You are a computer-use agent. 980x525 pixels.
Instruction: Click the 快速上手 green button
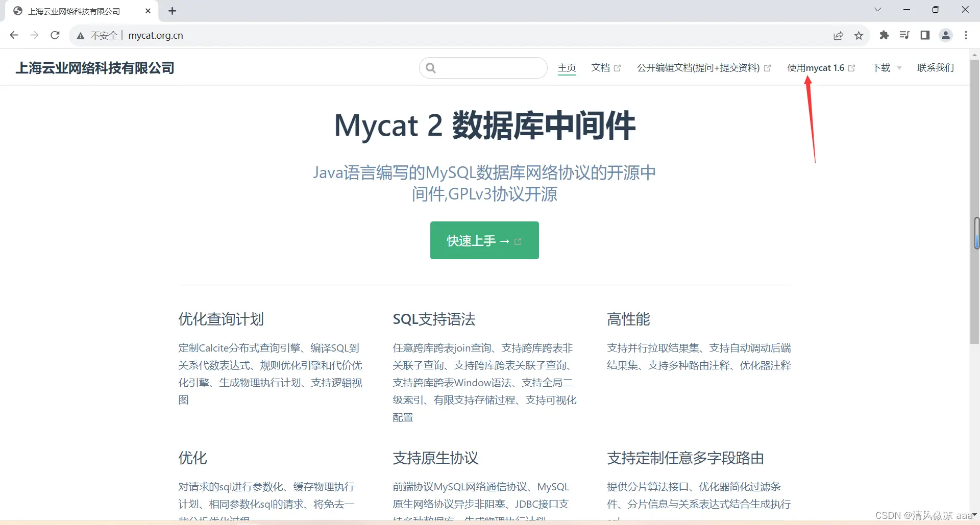click(x=484, y=240)
